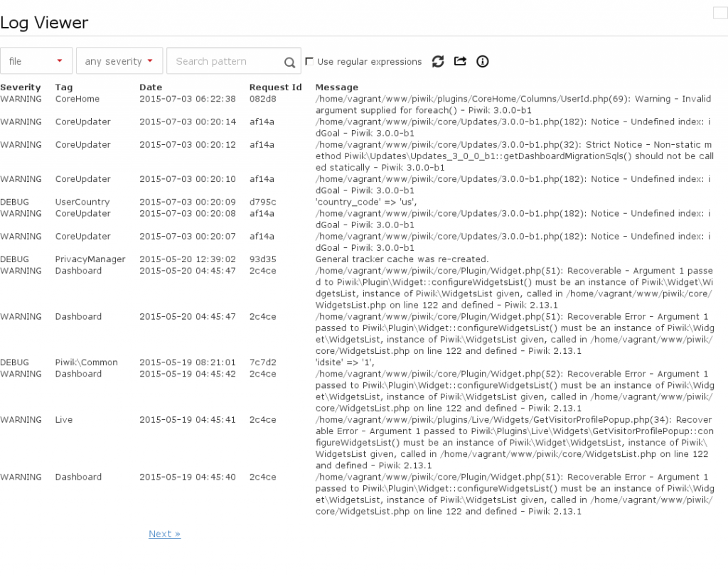The width and height of the screenshot is (728, 577).
Task: Sort logs by the Severity column
Action: (x=21, y=87)
